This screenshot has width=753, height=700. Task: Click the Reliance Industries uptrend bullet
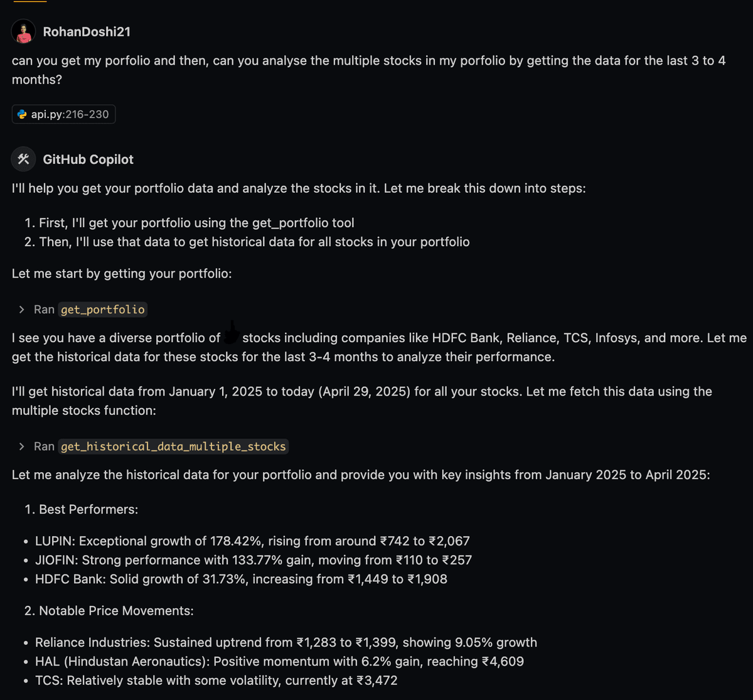[x=286, y=642]
